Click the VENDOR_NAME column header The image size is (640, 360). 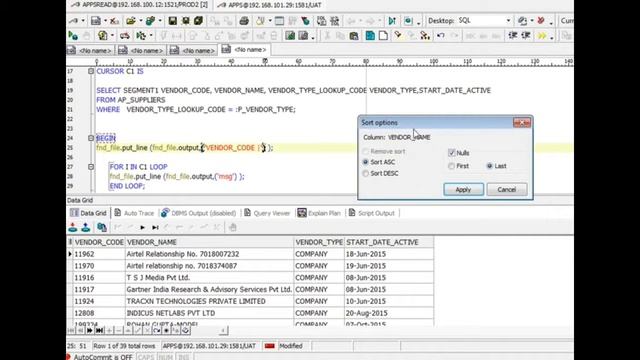(x=209, y=242)
